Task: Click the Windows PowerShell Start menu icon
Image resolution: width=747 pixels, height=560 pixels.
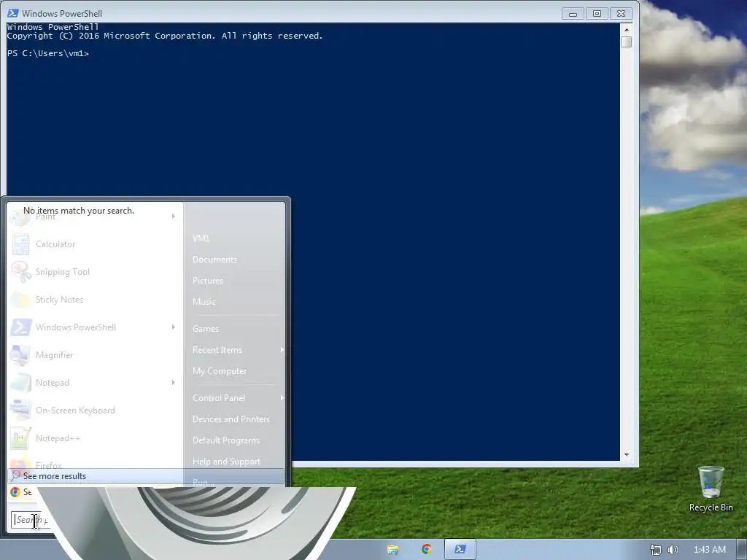Action: coord(21,327)
